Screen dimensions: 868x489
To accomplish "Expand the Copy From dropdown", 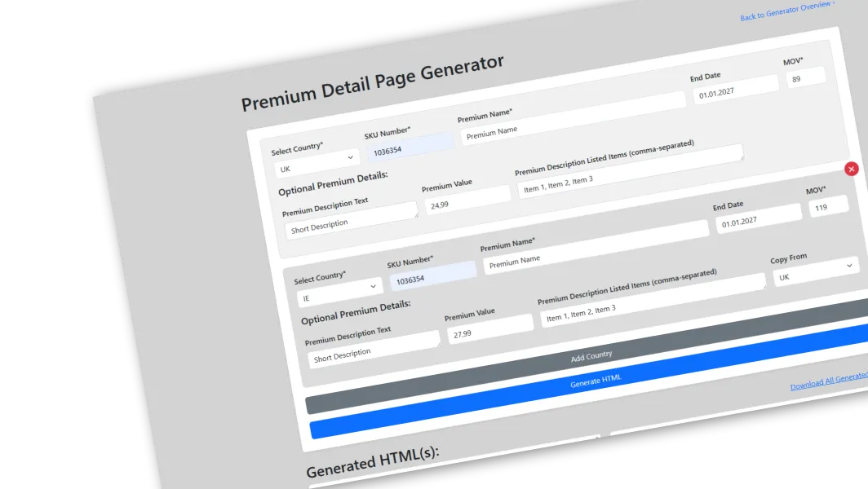I will (x=815, y=271).
